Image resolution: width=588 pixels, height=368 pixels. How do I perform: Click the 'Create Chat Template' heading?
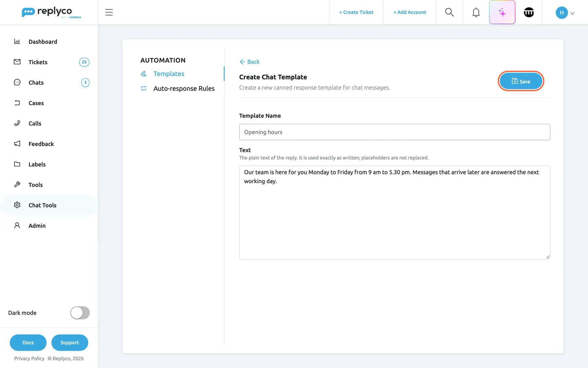[273, 77]
